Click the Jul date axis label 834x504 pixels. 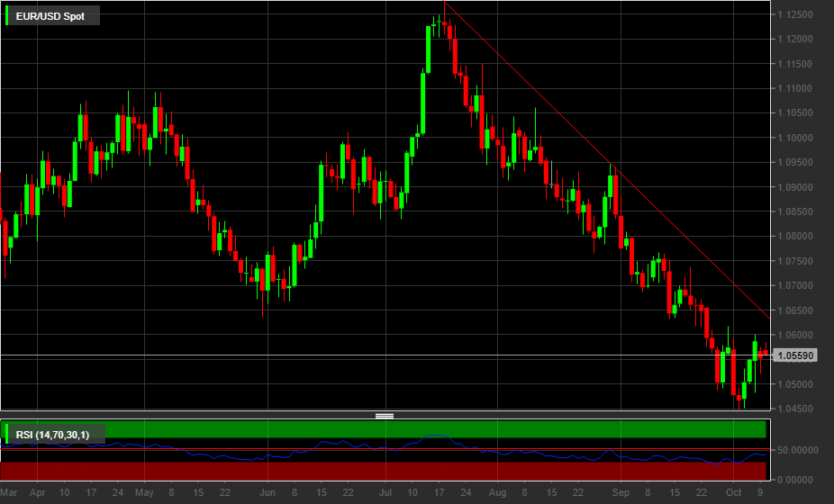click(x=385, y=492)
